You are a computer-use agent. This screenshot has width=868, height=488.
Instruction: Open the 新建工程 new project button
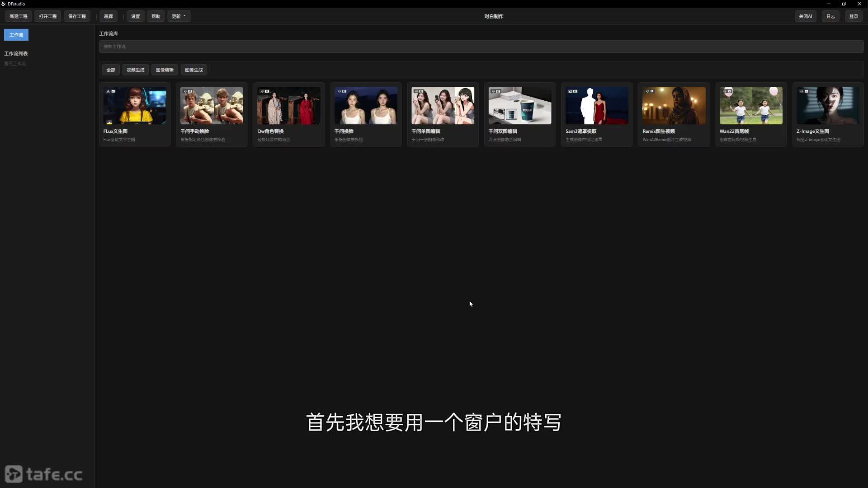[19, 16]
